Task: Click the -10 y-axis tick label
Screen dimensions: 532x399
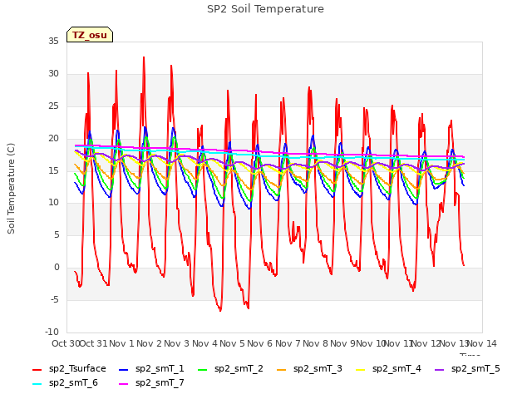Action: pos(52,332)
